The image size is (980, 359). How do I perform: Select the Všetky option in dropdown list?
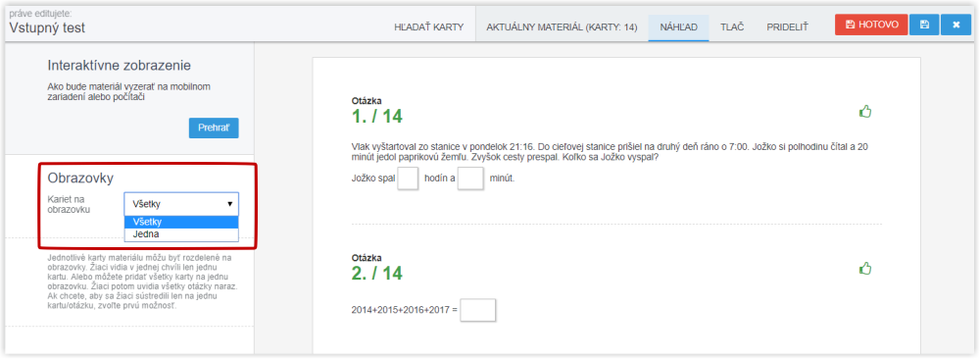click(181, 222)
